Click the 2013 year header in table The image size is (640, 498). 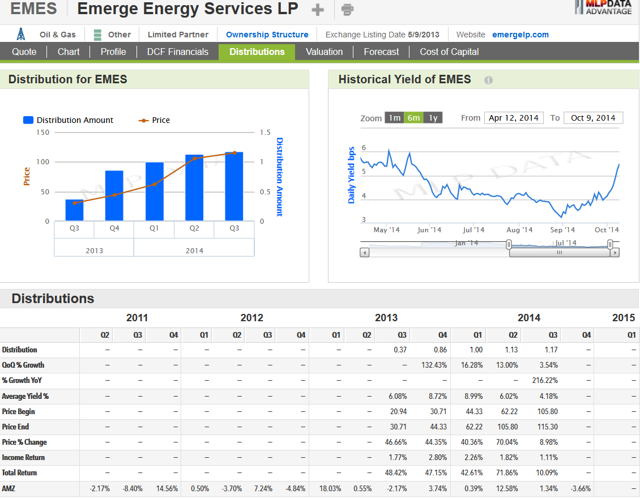click(386, 318)
